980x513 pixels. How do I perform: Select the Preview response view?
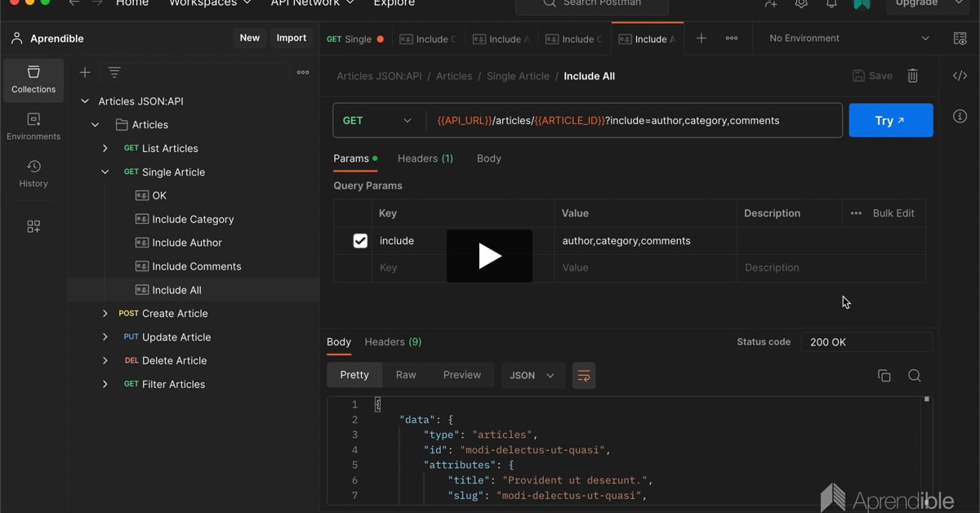pos(462,375)
